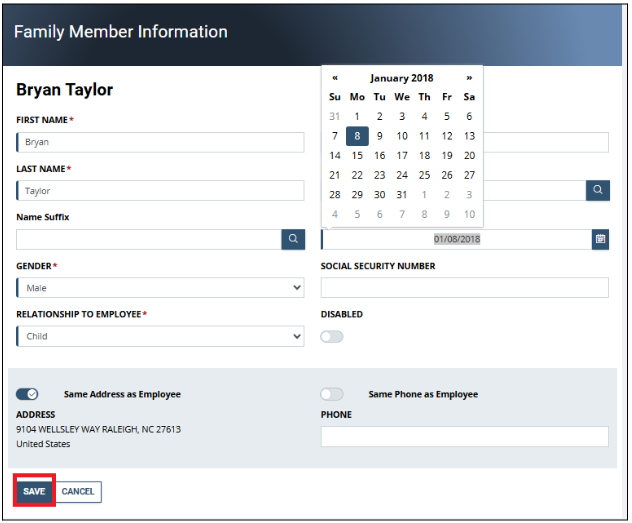The image size is (632, 523).
Task: Select January 14 in calendar
Action: click(x=335, y=156)
